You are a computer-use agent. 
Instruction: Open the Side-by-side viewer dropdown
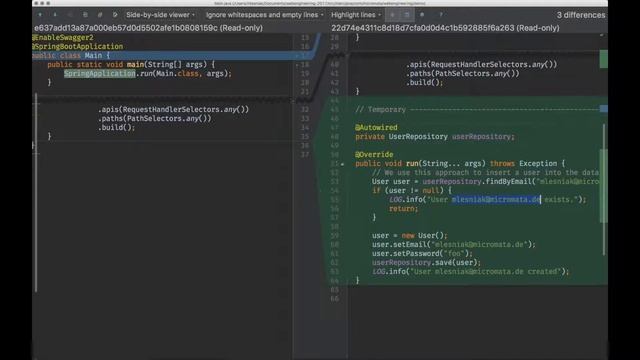tap(160, 15)
